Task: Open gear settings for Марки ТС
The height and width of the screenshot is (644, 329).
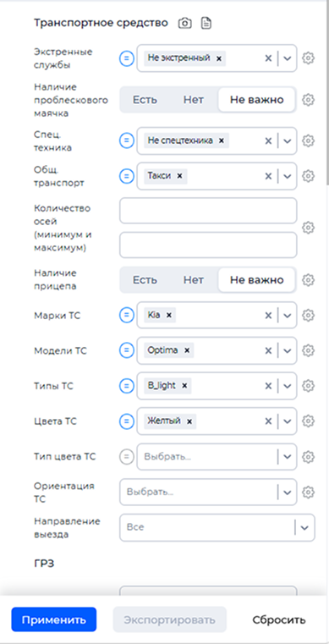Action: [x=308, y=316]
